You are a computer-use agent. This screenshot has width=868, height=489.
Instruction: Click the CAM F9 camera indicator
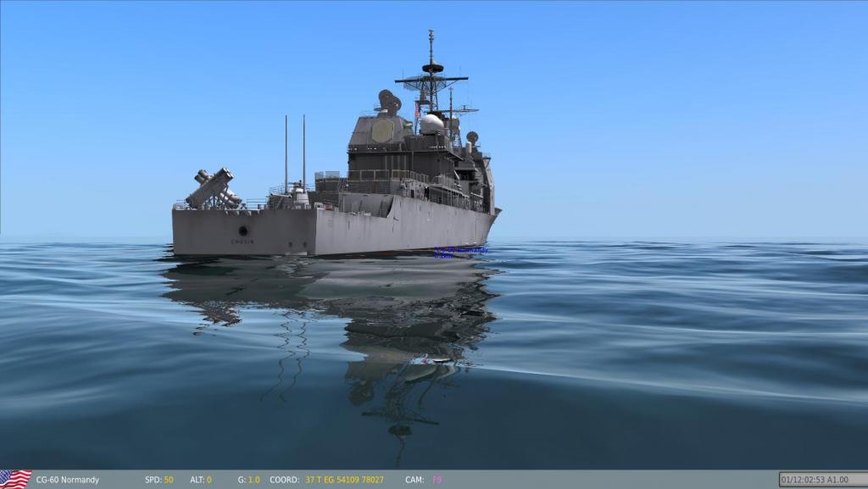(437, 481)
